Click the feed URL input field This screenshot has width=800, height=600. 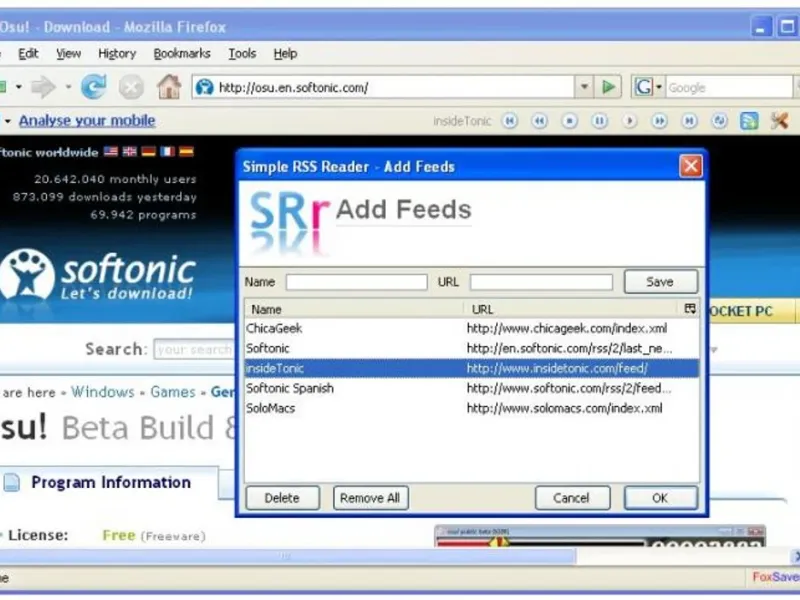coord(541,282)
